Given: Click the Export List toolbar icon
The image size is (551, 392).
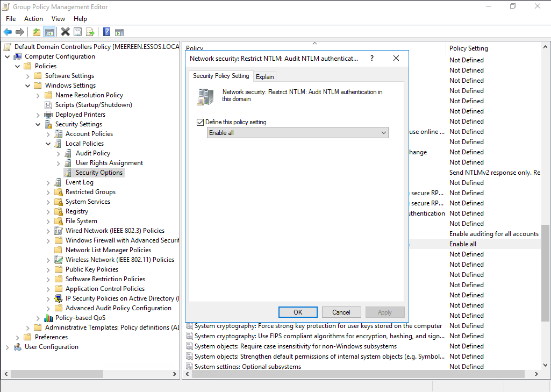Looking at the screenshot, I should pyautogui.click(x=90, y=32).
